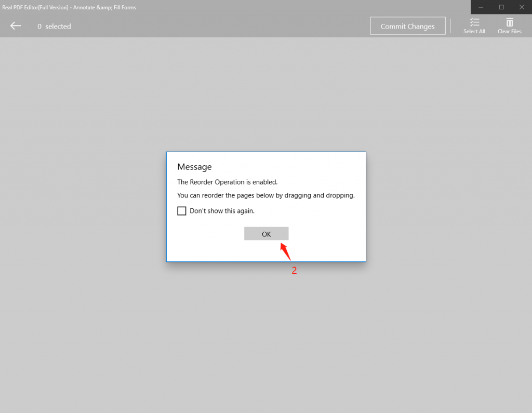The width and height of the screenshot is (532, 413).
Task: Click the Real PDF Editor title bar text
Action: 69,7
